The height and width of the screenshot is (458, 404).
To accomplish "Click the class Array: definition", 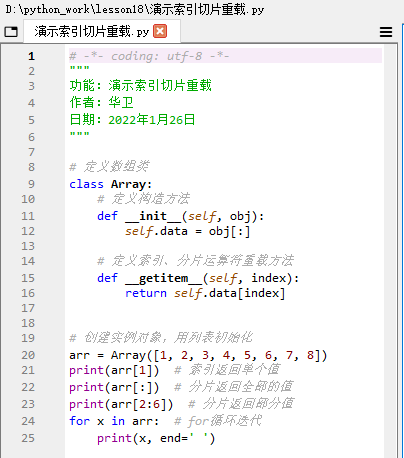I will tap(111, 184).
